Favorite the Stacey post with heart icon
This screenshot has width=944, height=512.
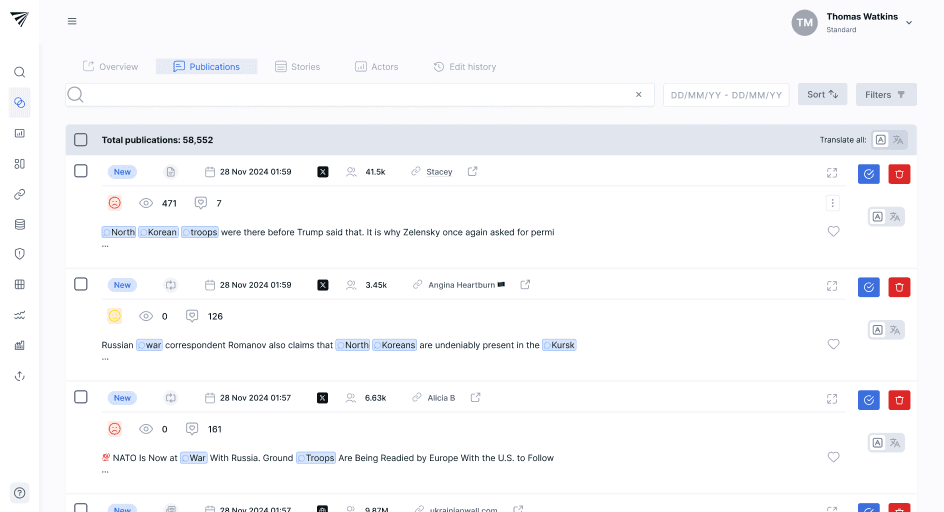tap(833, 231)
